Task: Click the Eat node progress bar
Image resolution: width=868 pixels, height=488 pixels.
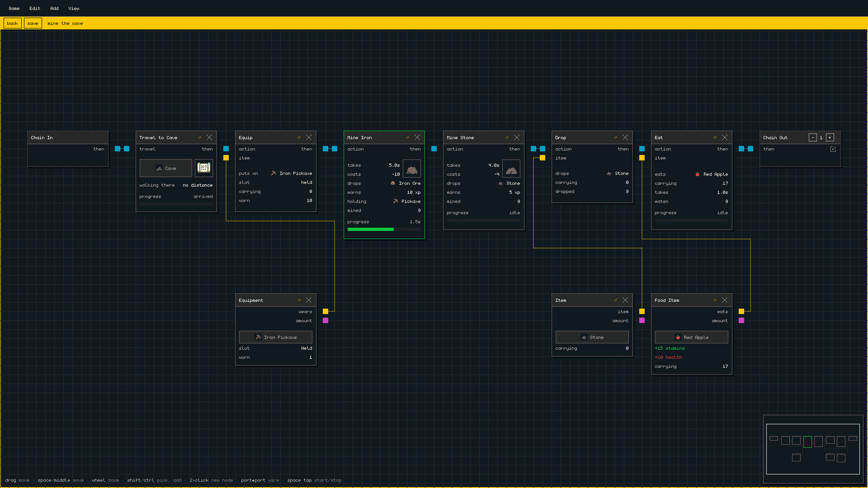Action: [692, 221]
